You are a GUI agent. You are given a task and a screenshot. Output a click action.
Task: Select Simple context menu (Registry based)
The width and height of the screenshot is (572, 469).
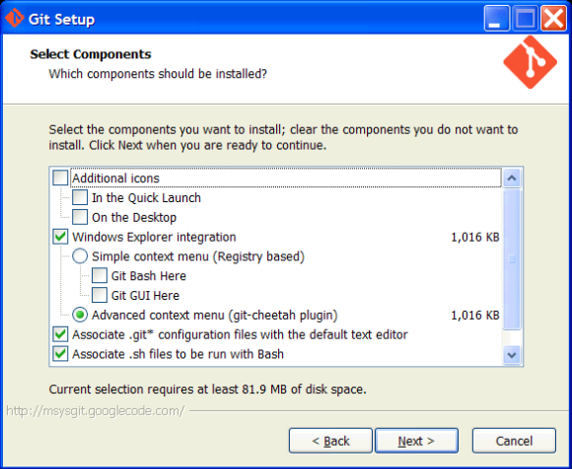[80, 256]
